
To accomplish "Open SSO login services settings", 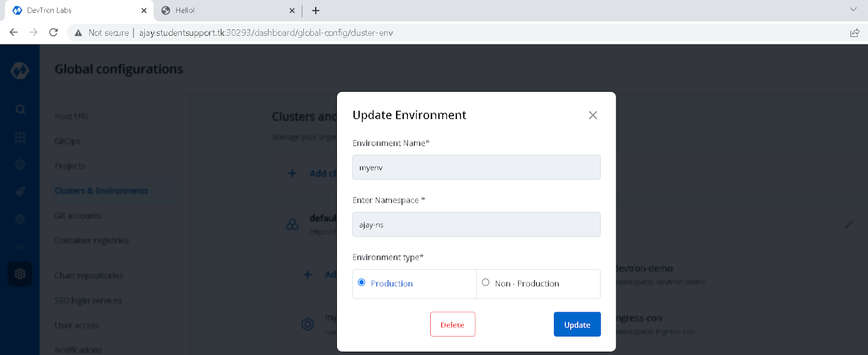I will (88, 301).
